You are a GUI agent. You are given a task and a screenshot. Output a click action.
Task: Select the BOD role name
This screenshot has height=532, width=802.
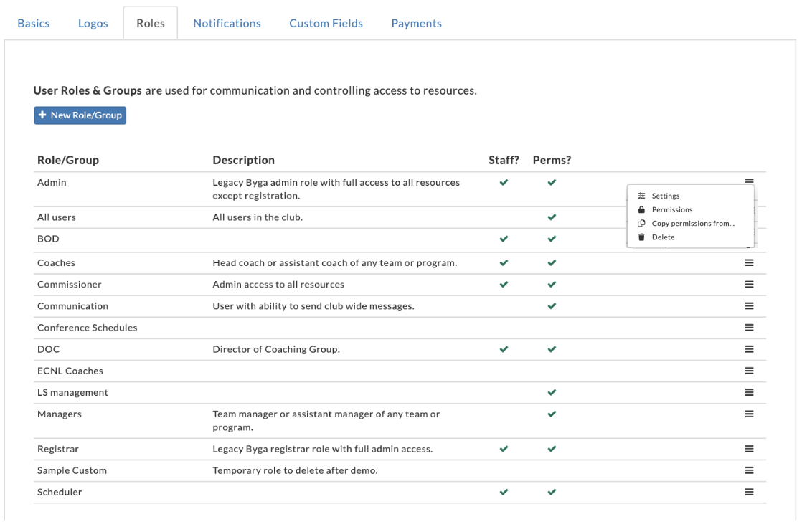click(48, 239)
